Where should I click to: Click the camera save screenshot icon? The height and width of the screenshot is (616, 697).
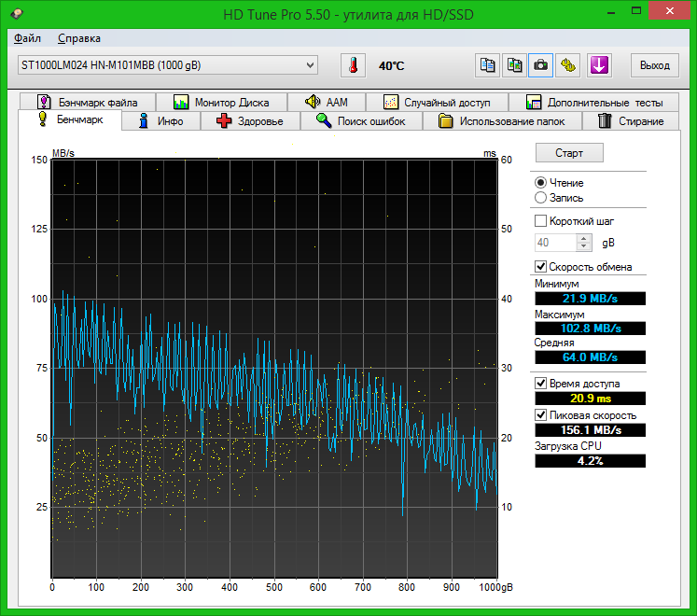540,65
